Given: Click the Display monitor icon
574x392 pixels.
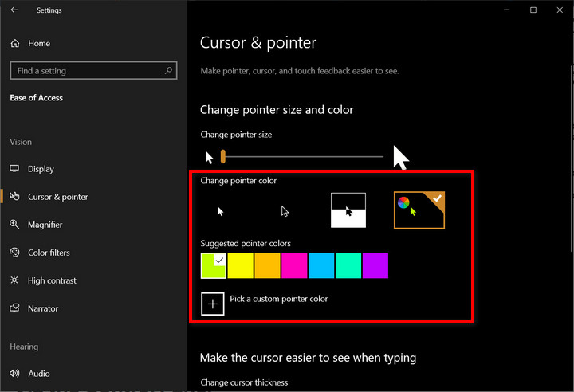Looking at the screenshot, I should [x=15, y=169].
